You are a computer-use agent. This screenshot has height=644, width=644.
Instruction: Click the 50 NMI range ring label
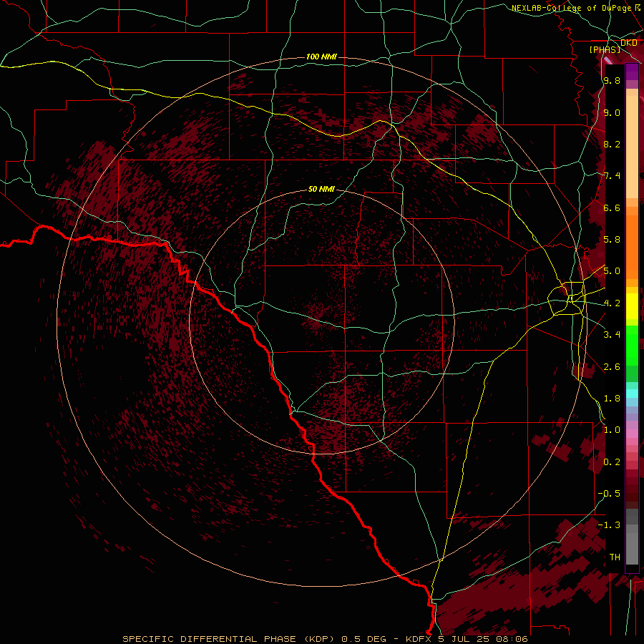click(321, 189)
